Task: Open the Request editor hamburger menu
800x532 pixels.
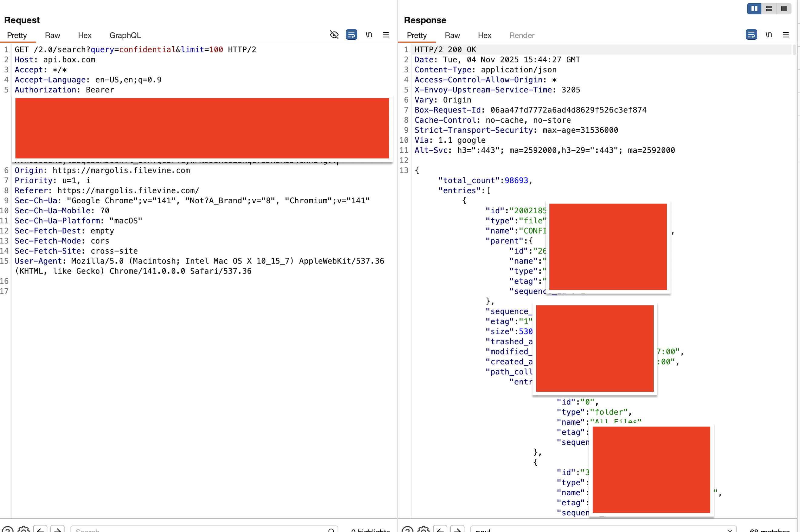Action: point(386,35)
